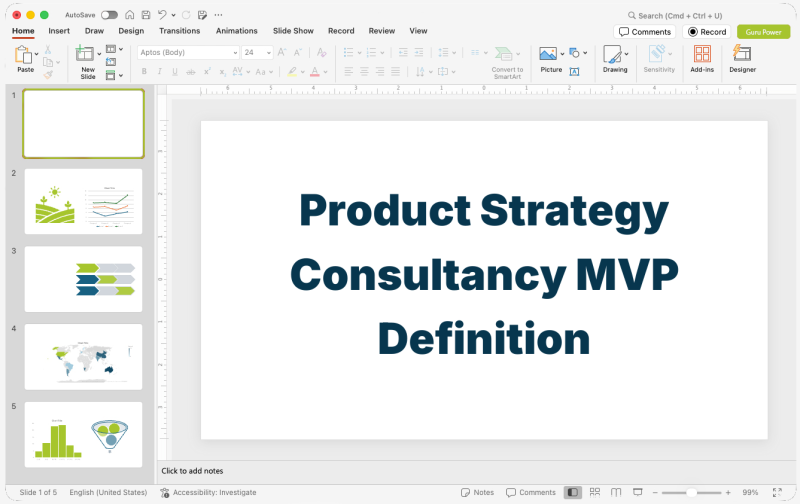Click the Search (Cmd + Ctrl + U) field
Viewport: 800px width, 504px height.
point(674,16)
